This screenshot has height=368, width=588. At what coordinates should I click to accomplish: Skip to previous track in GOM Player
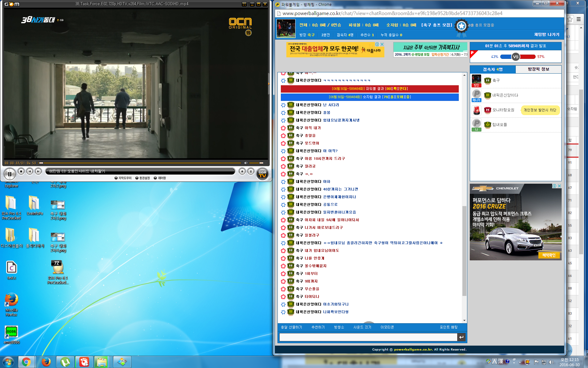[30, 171]
